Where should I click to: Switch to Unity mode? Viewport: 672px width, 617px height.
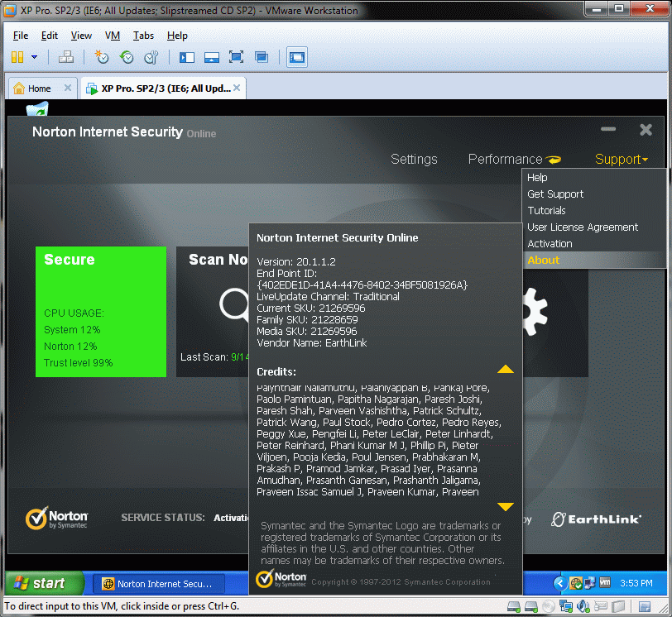[262, 57]
